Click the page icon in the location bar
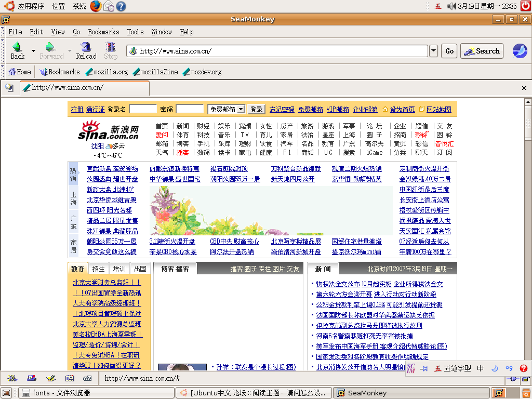 [134, 51]
